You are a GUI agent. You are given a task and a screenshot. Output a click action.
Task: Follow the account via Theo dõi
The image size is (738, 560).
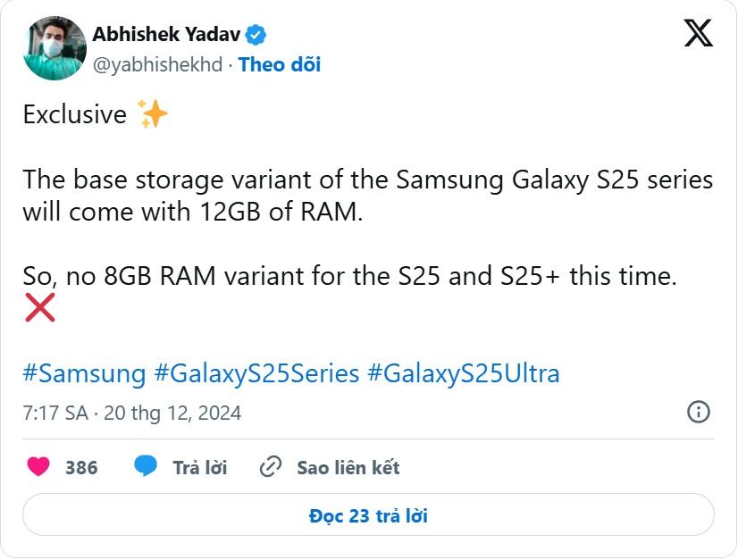pos(280,64)
